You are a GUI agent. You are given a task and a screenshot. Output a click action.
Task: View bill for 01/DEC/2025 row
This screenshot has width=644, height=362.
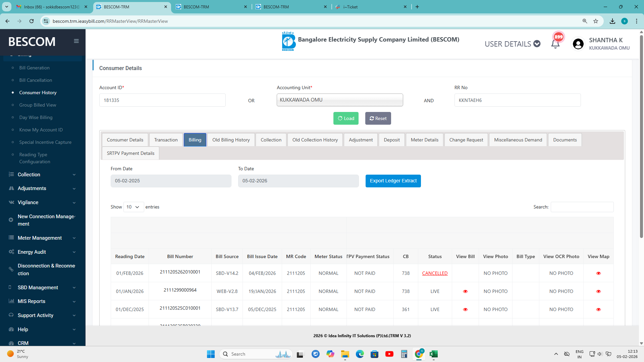pyautogui.click(x=465, y=309)
